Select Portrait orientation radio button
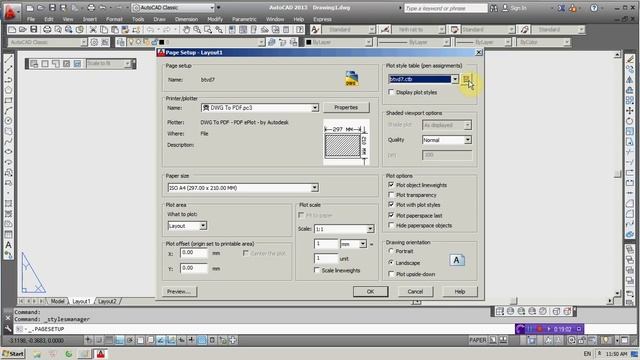640x360 pixels. point(391,251)
